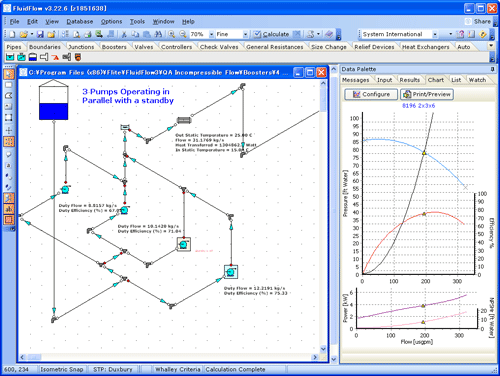The height and width of the screenshot is (376, 500).
Task: Click the Print icon in toolbar
Action: pos(88,34)
